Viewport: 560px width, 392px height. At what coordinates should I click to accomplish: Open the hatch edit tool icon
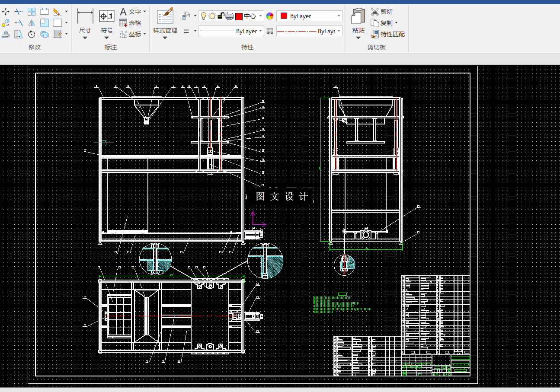(x=57, y=34)
